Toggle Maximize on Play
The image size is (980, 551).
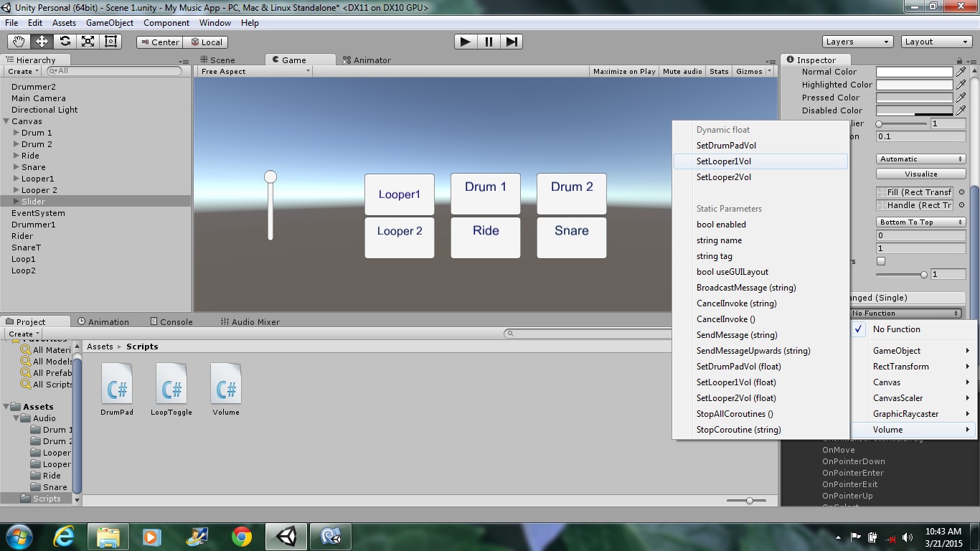(624, 72)
